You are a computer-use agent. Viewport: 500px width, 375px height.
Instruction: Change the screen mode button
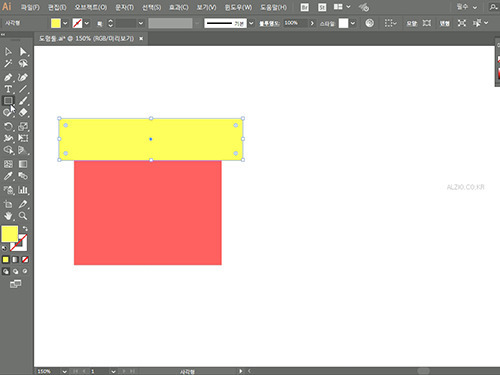click(15, 284)
